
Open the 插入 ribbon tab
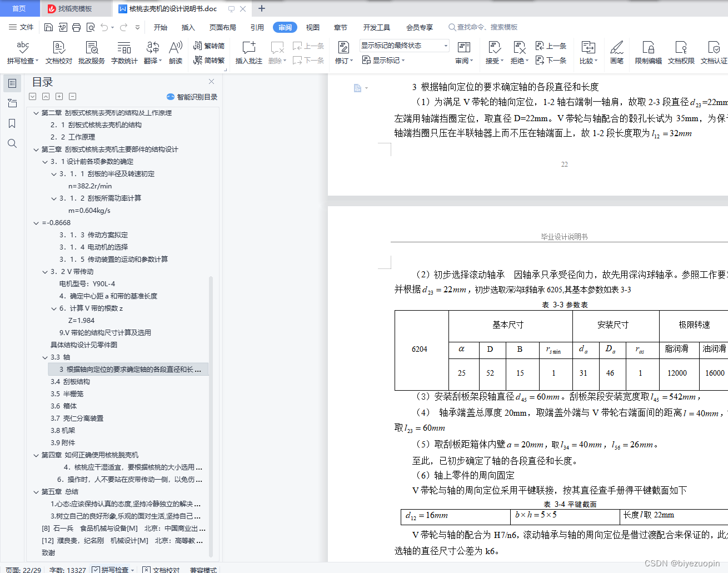click(x=188, y=27)
